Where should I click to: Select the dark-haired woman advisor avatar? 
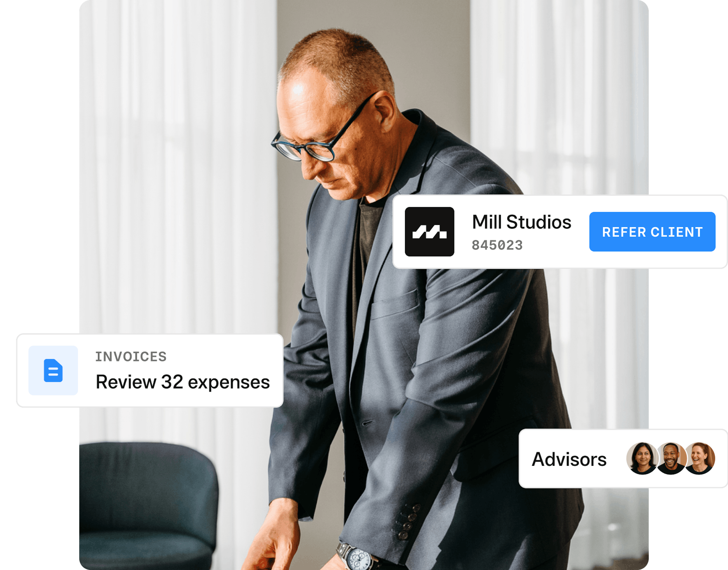642,458
